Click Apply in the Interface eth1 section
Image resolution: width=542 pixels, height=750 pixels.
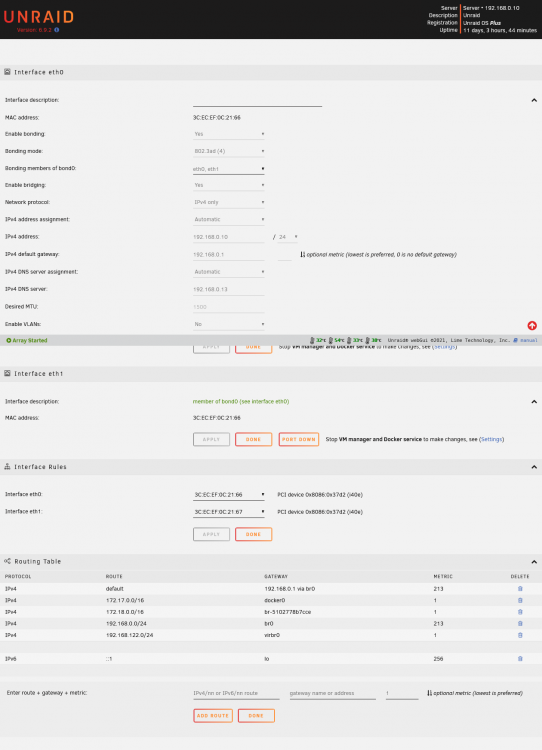coord(211,439)
